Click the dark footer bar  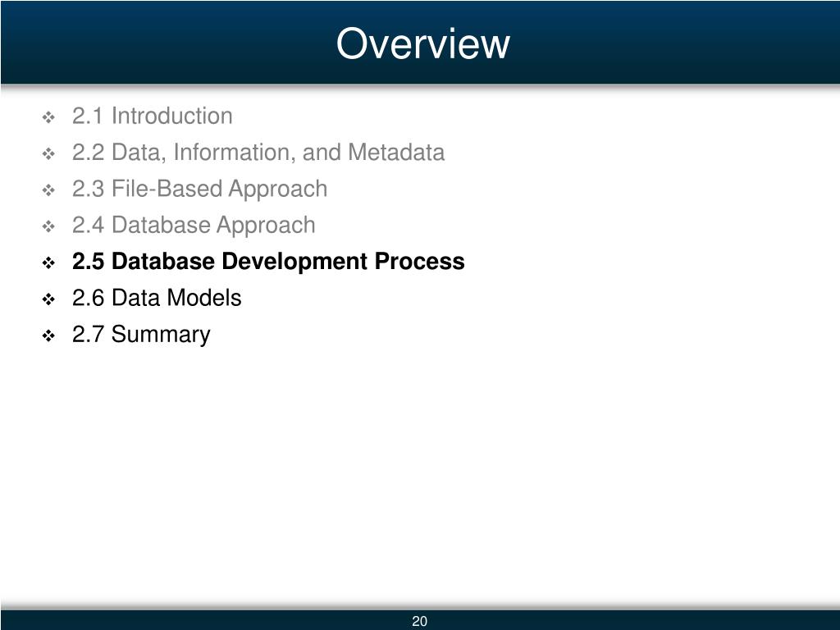pyautogui.click(x=420, y=620)
